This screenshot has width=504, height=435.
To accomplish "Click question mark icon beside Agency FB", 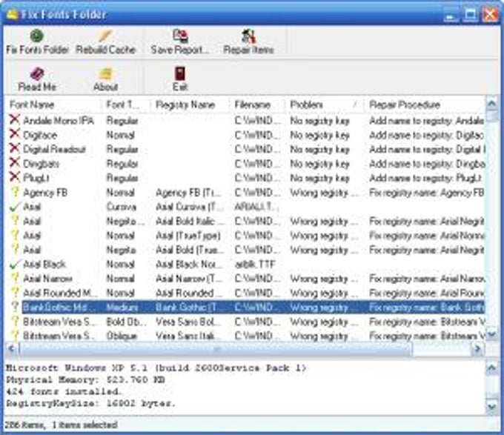I will pos(15,192).
